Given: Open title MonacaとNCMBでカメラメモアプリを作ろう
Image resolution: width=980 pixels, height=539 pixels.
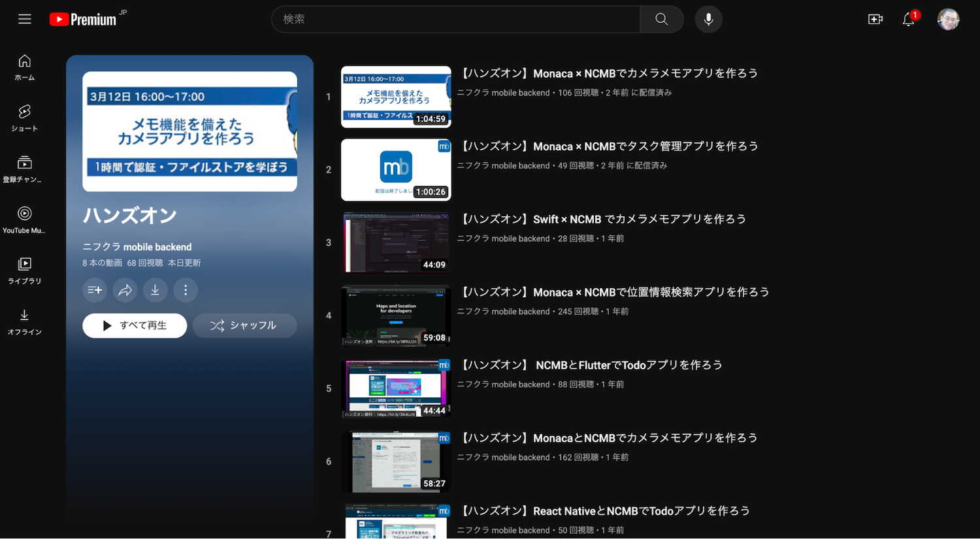Looking at the screenshot, I should click(608, 438).
